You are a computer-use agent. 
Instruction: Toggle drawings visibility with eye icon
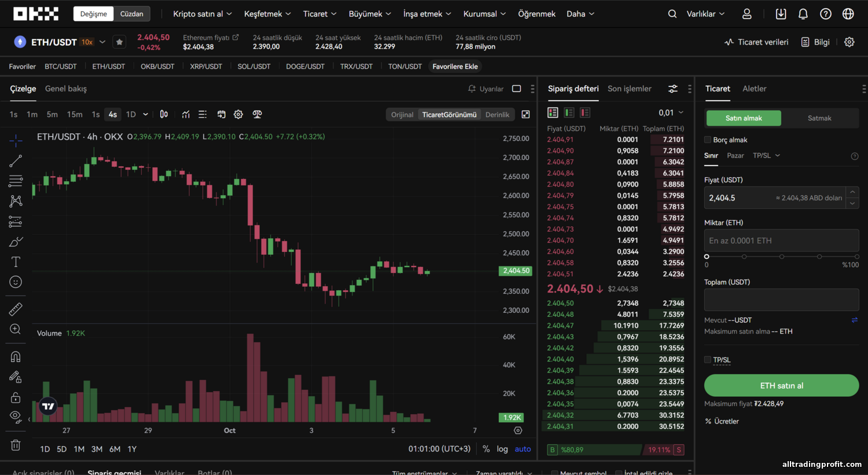16,416
